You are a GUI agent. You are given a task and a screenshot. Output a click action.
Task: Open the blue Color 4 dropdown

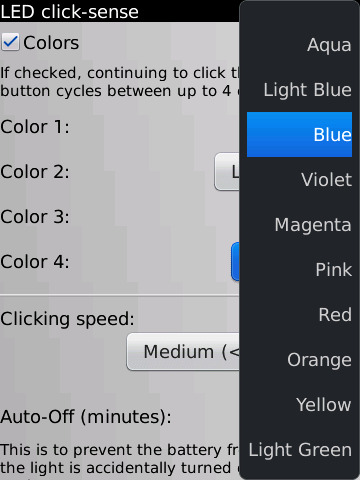pyautogui.click(x=235, y=262)
